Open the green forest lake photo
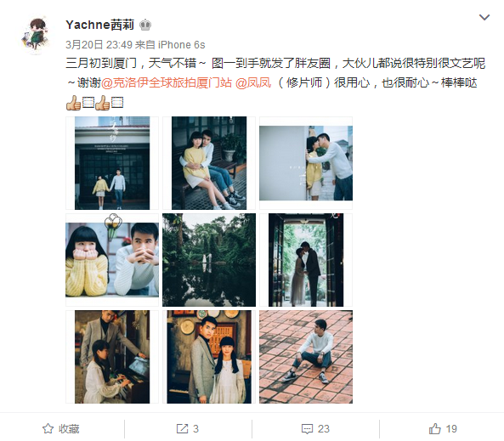The image size is (504, 441). coord(209,260)
